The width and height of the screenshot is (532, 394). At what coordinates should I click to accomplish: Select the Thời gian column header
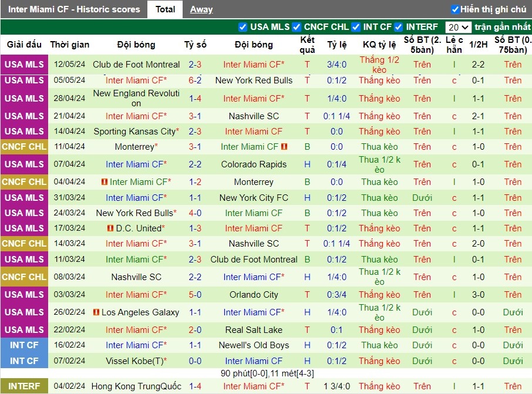click(69, 45)
